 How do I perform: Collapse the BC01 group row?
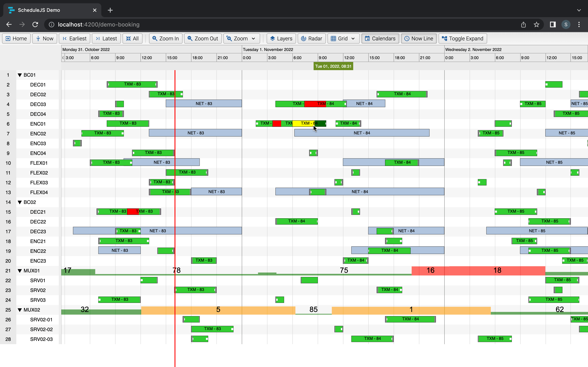click(x=20, y=75)
